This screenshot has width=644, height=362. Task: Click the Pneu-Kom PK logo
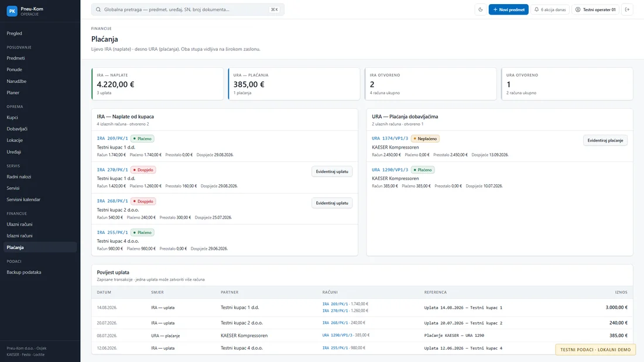click(x=12, y=11)
